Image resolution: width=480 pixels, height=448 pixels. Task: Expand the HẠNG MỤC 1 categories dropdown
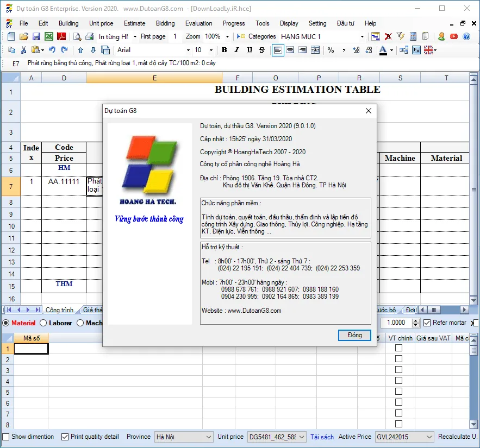click(362, 37)
